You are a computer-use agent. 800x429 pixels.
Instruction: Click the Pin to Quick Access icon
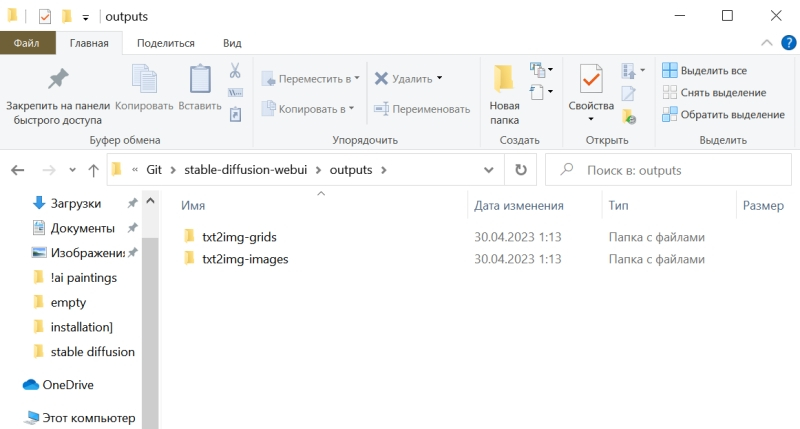(57, 80)
